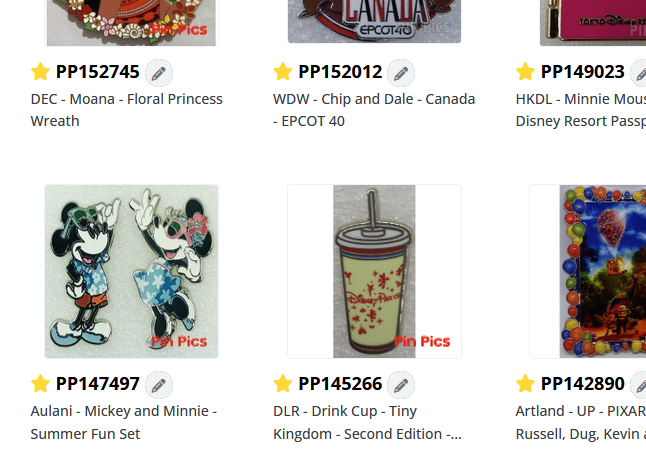Click the star icon beside PP147497
The width and height of the screenshot is (646, 461).
pyautogui.click(x=40, y=384)
